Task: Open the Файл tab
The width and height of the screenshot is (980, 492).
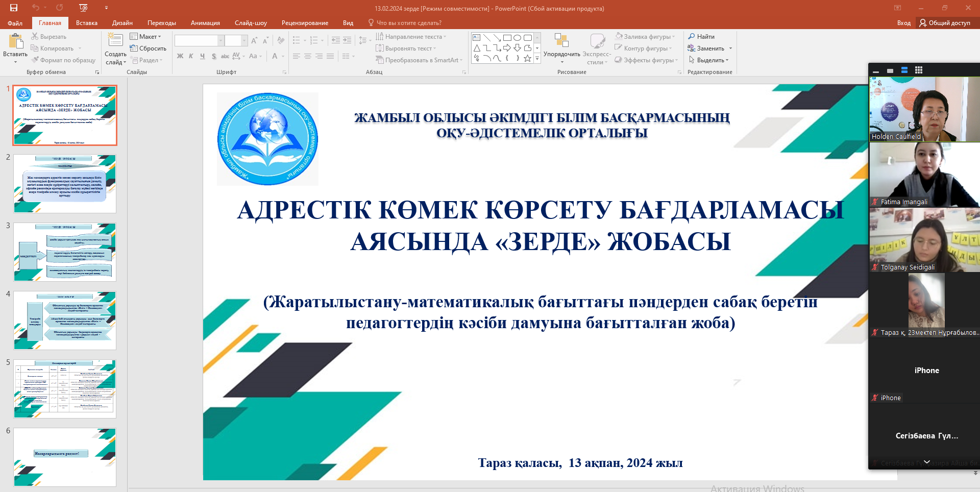Action: [15, 23]
